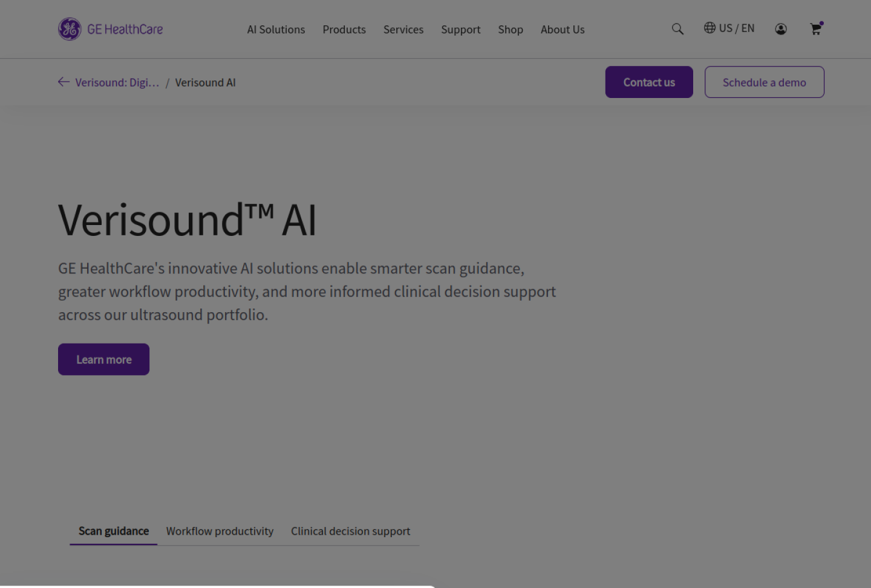The height and width of the screenshot is (588, 871).
Task: Open the Support menu
Action: pyautogui.click(x=461, y=30)
